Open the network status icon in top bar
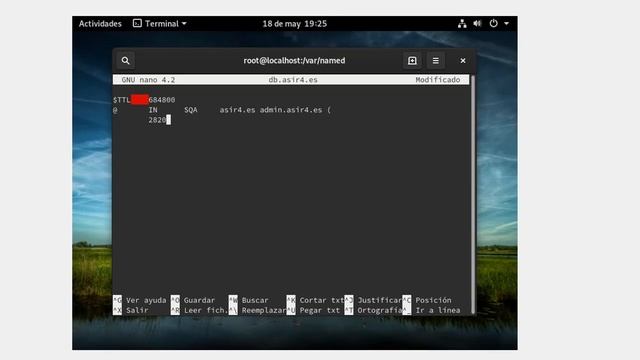The width and height of the screenshot is (640, 360). (x=462, y=24)
